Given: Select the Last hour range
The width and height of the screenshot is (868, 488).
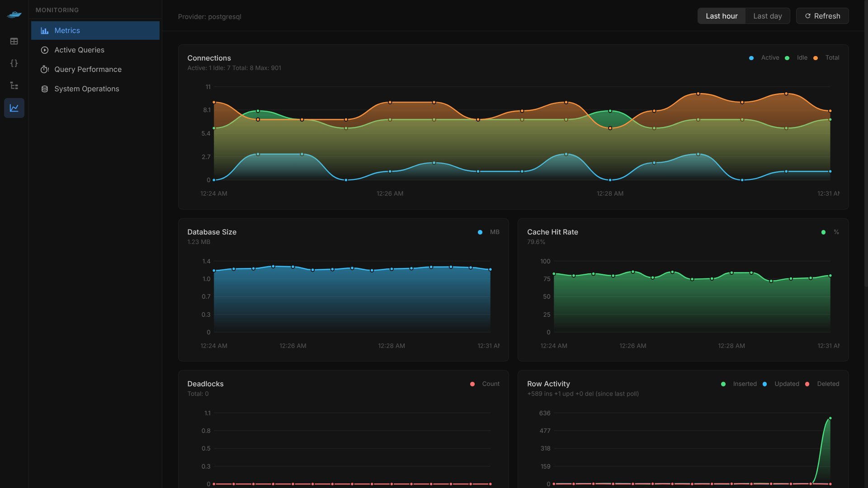Looking at the screenshot, I should click(722, 16).
